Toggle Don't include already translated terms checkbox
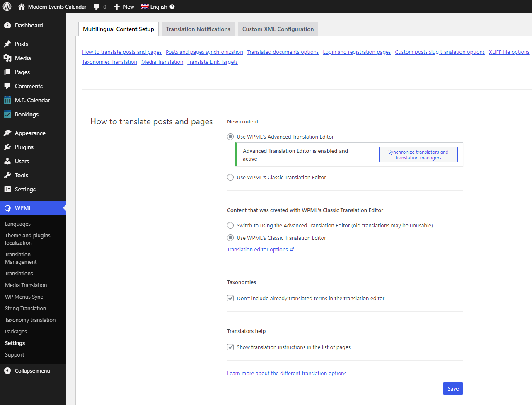The image size is (532, 405). tap(230, 298)
